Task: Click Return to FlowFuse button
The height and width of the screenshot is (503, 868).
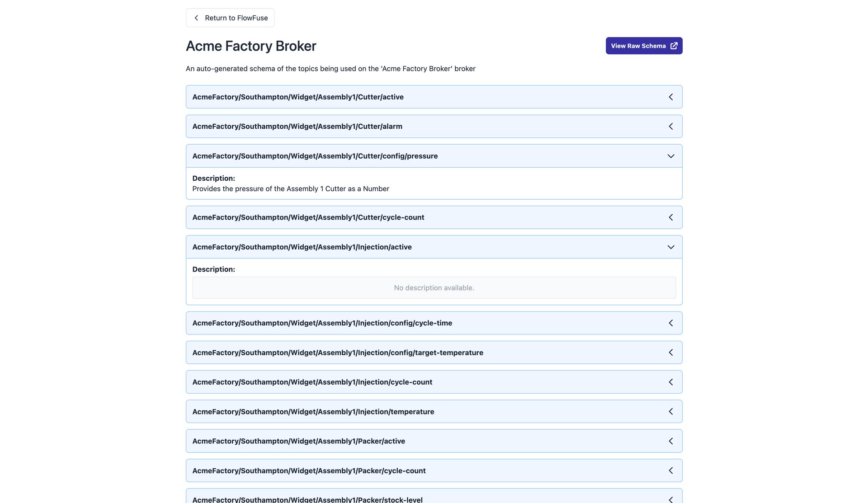Action: pyautogui.click(x=229, y=17)
